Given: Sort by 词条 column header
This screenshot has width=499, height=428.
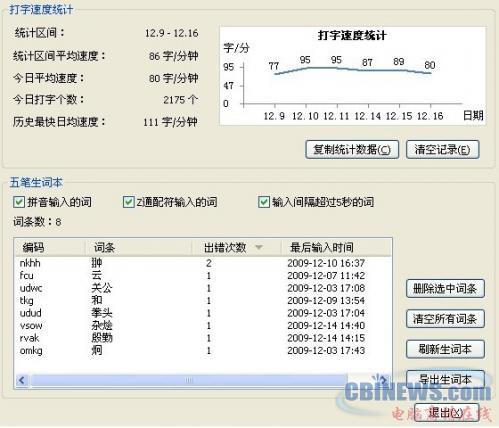Looking at the screenshot, I should [138, 247].
